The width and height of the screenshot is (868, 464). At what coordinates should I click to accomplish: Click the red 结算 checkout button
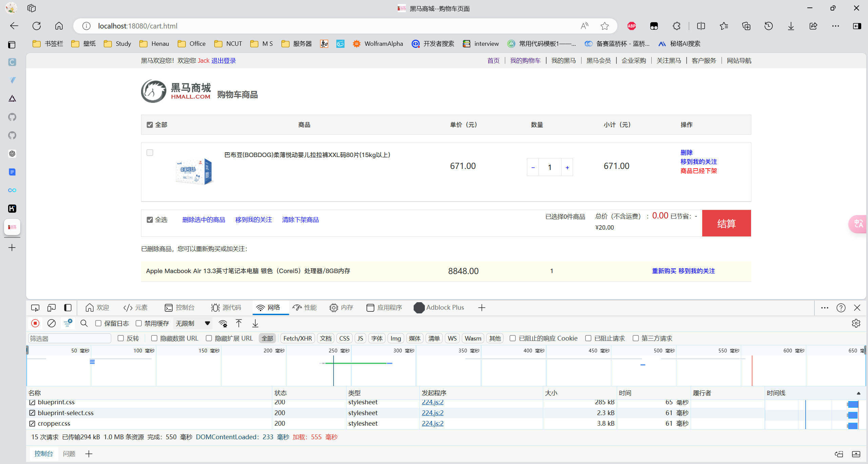[726, 223]
